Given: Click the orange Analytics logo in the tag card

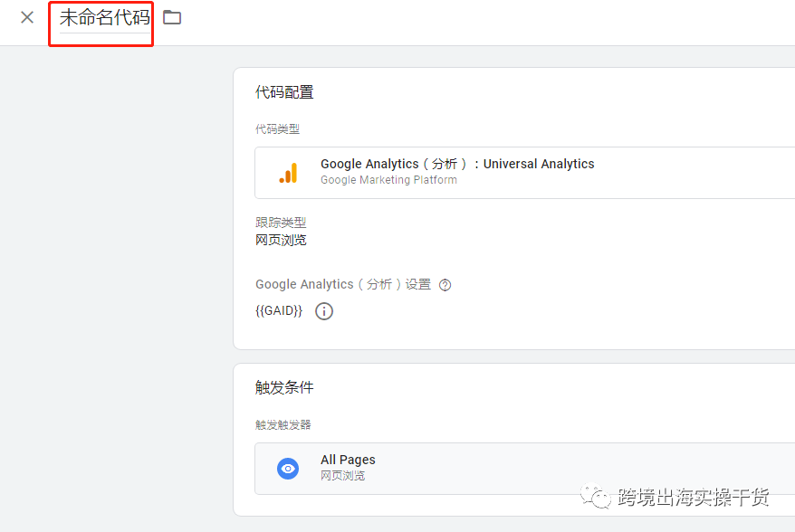Looking at the screenshot, I should (x=290, y=170).
